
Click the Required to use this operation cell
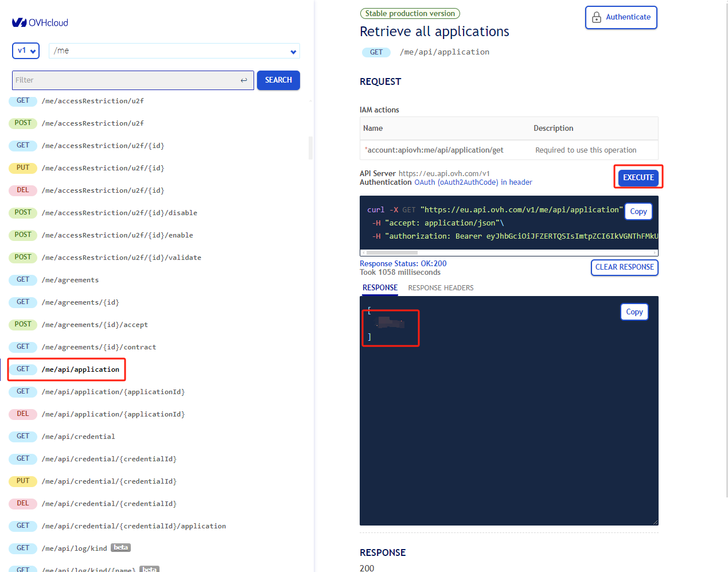tap(586, 150)
